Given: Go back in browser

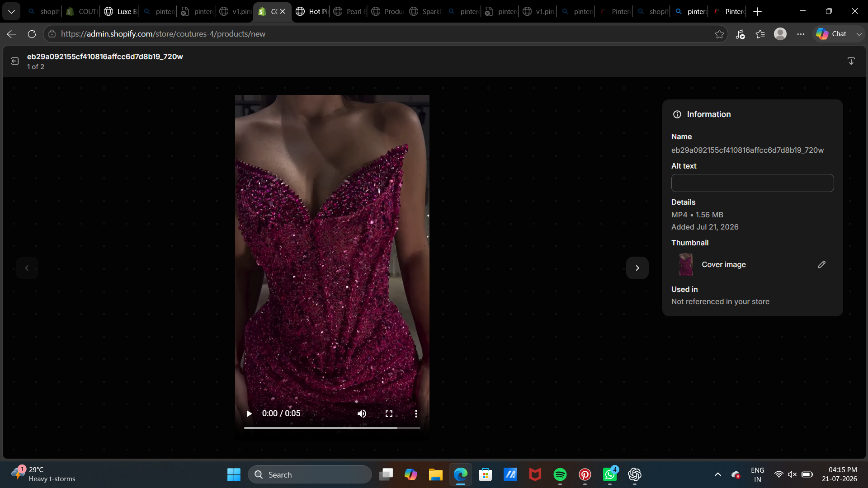Looking at the screenshot, I should [x=12, y=34].
